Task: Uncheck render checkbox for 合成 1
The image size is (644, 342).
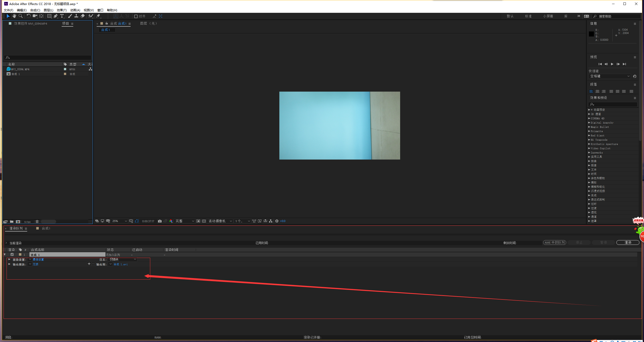Action: [12, 254]
